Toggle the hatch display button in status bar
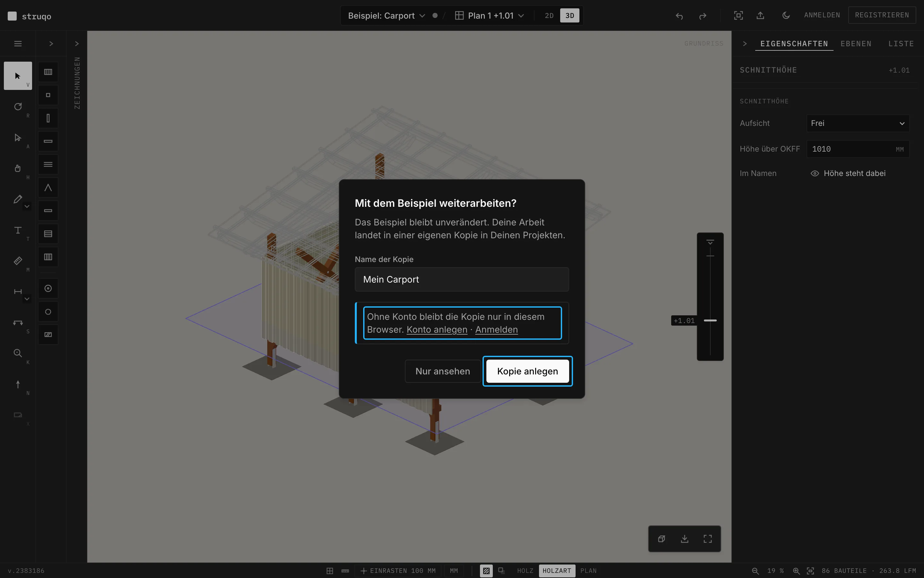Viewport: 924px width, 578px height. tap(486, 571)
